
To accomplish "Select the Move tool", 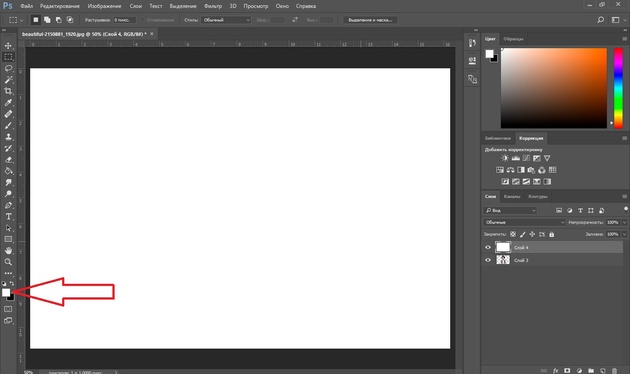I will click(x=8, y=45).
